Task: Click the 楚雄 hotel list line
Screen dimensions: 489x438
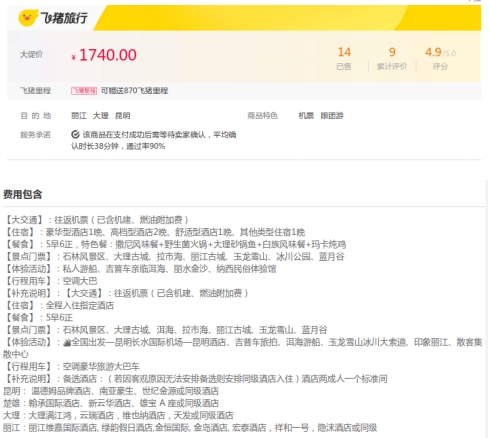Action: (x=111, y=403)
